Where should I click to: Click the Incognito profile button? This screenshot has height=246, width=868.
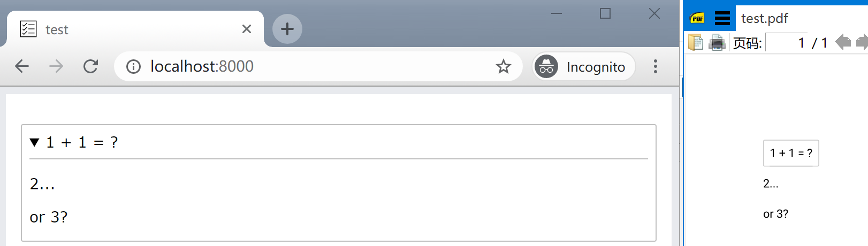pyautogui.click(x=584, y=66)
